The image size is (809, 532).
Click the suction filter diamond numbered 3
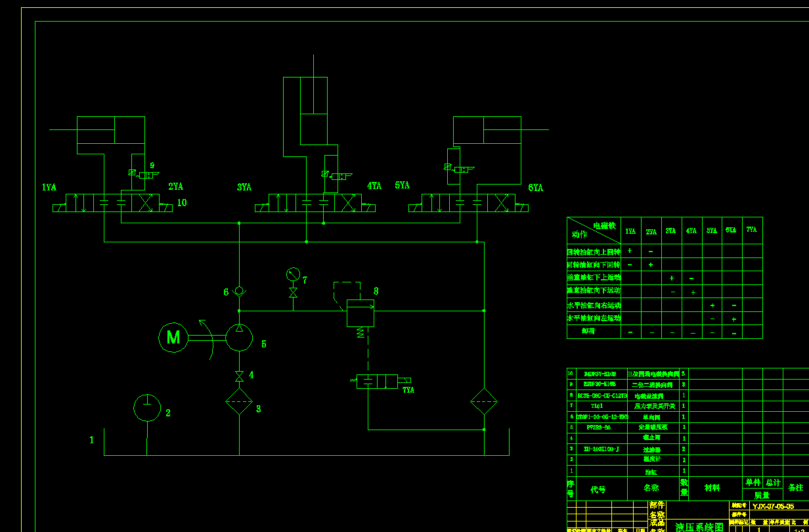click(239, 401)
